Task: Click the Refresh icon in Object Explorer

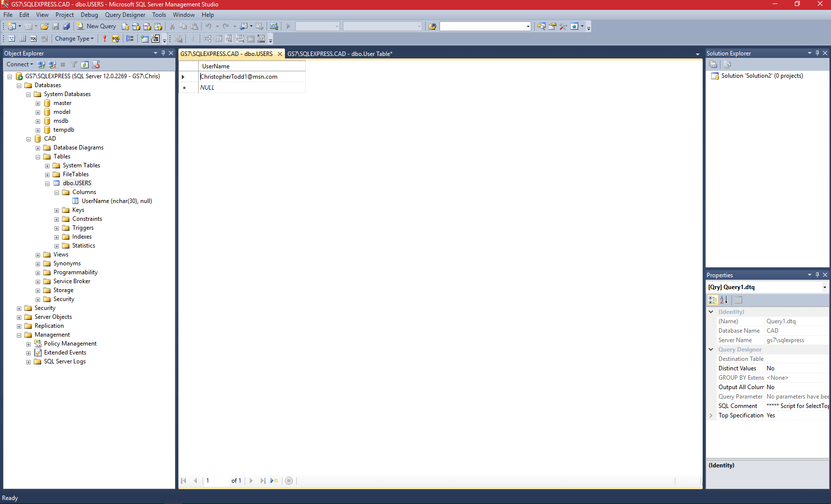Action: coord(85,64)
